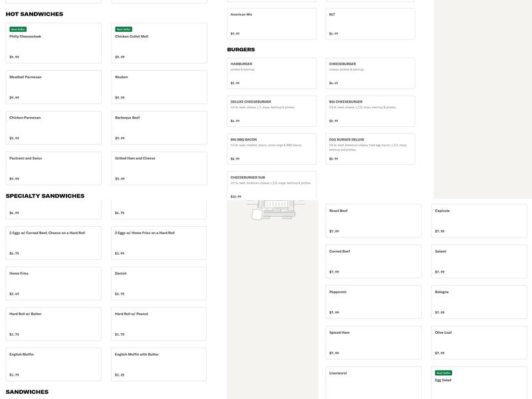Choose the Cheeseburger Sub item
The width and height of the screenshot is (532, 399).
point(271,187)
